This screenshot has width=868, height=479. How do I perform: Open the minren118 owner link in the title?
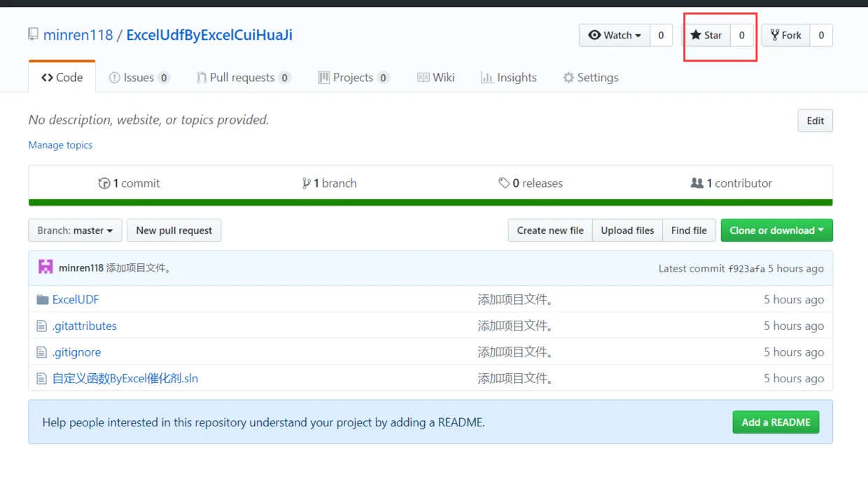[78, 35]
